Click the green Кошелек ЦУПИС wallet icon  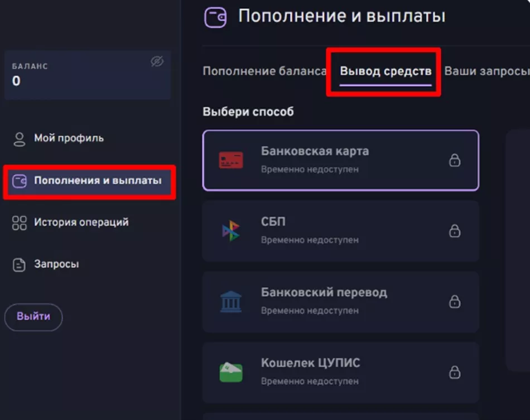(231, 372)
